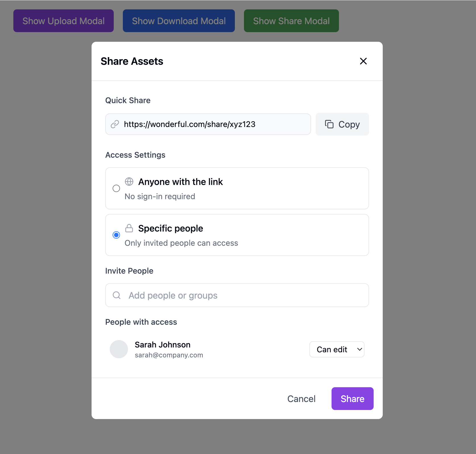Select the Anyone with the link radio button
The width and height of the screenshot is (476, 454).
click(116, 188)
